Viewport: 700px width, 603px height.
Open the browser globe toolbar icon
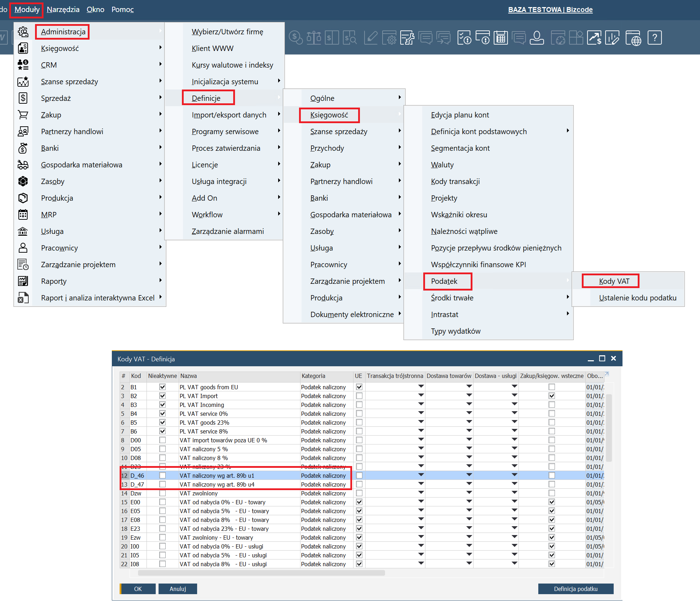[633, 38]
